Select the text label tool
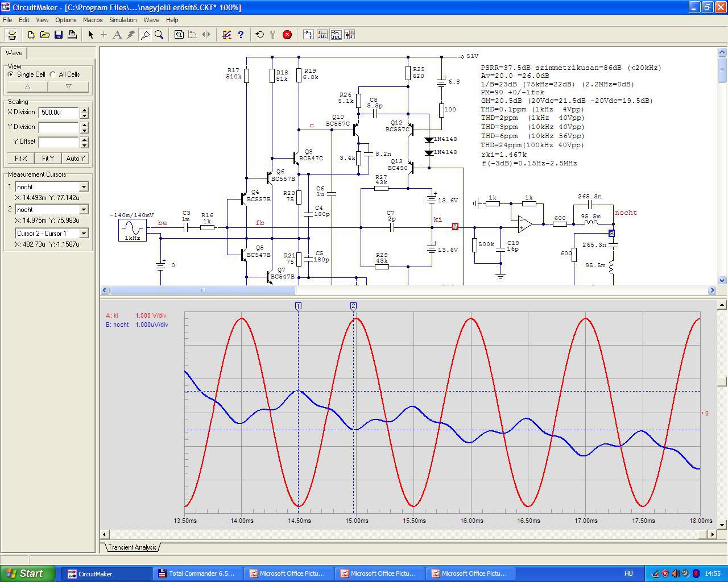The image size is (728, 582). tap(117, 35)
